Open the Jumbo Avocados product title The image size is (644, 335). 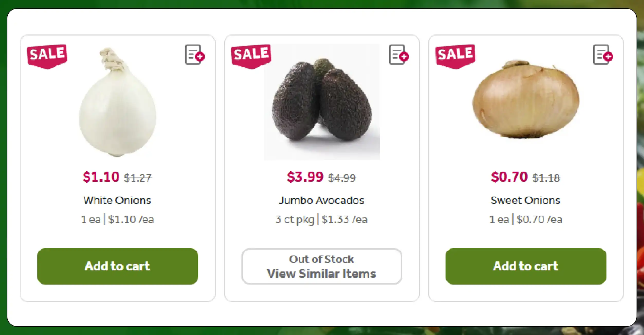tap(322, 200)
